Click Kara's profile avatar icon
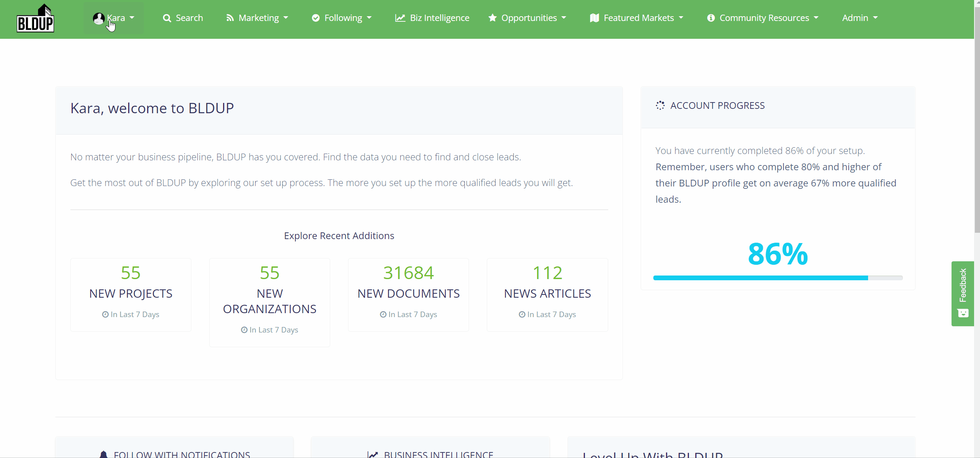 tap(98, 18)
